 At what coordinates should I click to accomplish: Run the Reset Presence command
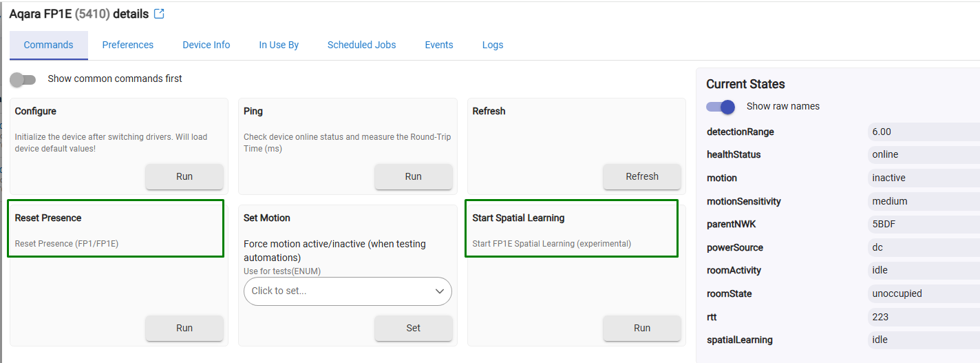[184, 329]
